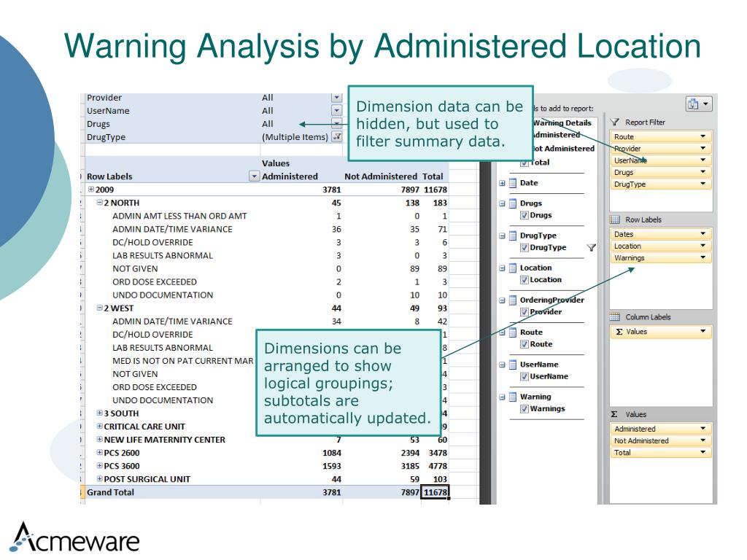Open the Total value field menu
The height and width of the screenshot is (560, 747).
703,452
